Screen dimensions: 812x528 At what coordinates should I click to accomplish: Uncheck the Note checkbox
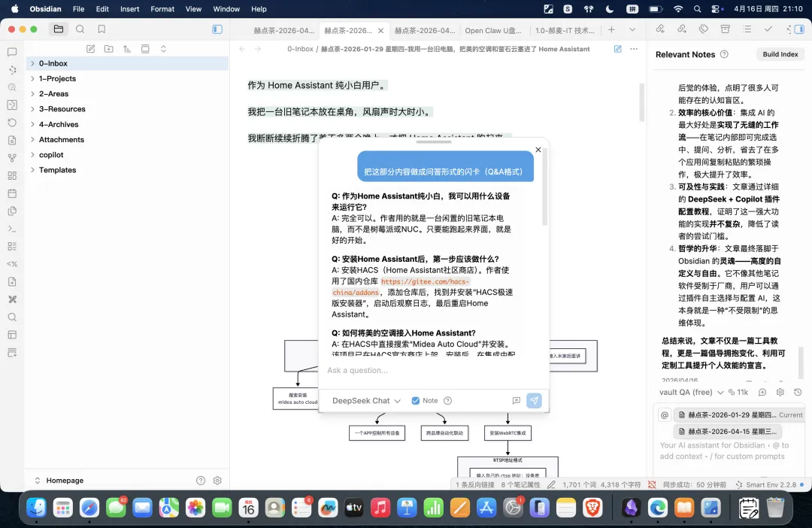[x=415, y=401]
